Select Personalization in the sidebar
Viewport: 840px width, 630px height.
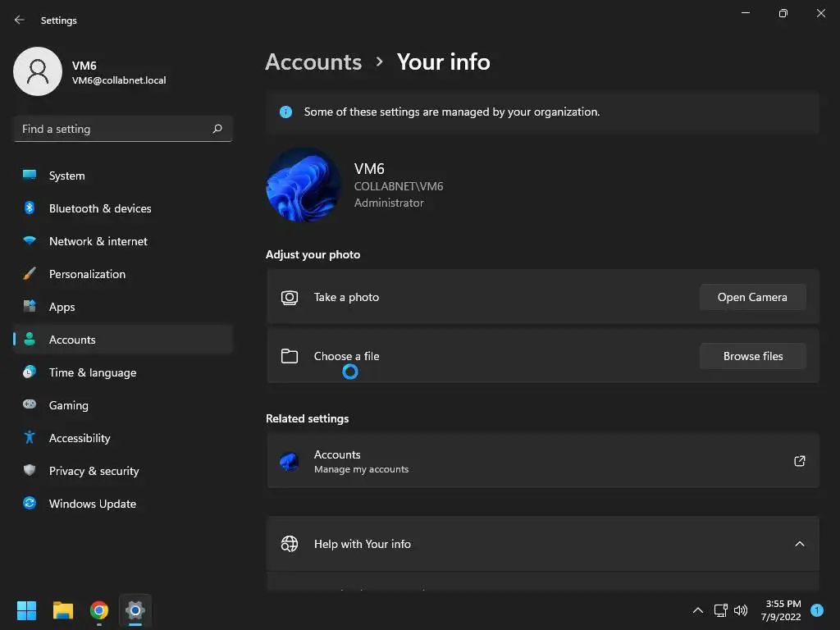[x=87, y=274]
